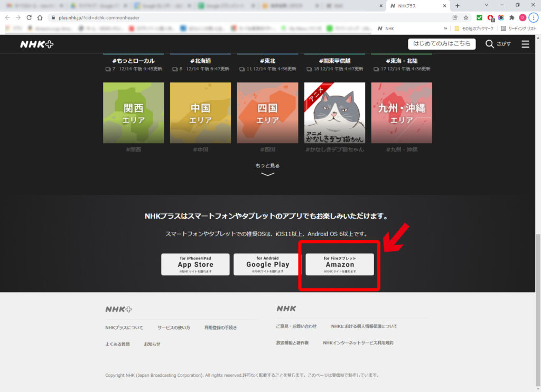
Task: Click the はじめての方はこちら button
Action: pos(442,44)
